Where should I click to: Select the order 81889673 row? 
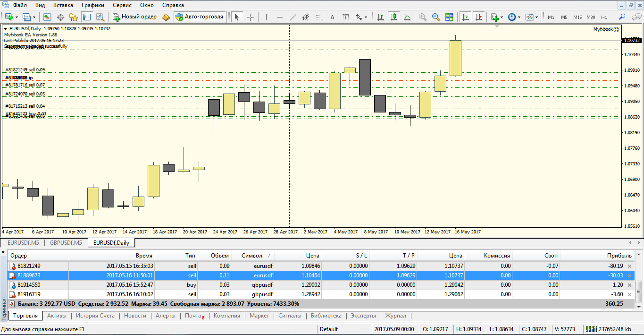pyautogui.click(x=321, y=275)
